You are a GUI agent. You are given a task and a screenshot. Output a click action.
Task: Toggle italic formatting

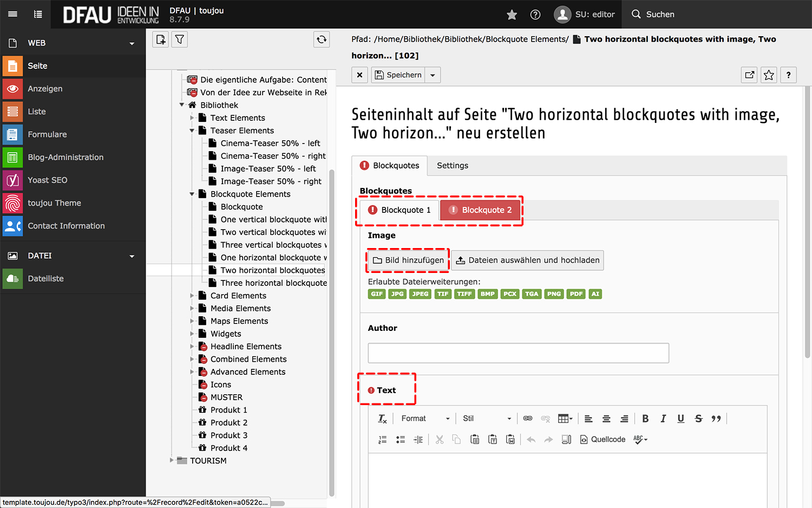[663, 419]
